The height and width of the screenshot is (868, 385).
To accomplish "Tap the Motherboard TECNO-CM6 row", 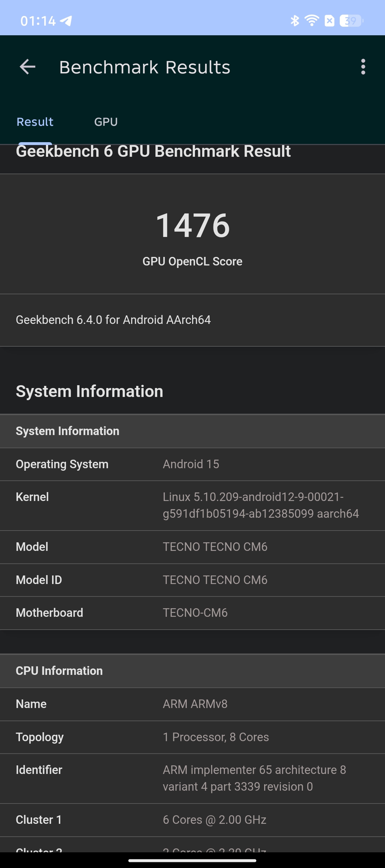I will (192, 613).
